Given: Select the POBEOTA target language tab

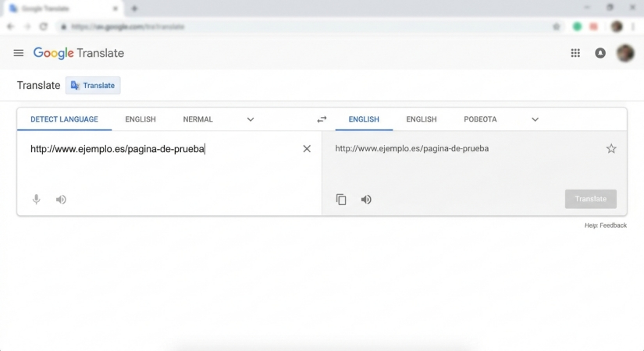Looking at the screenshot, I should click(x=480, y=119).
